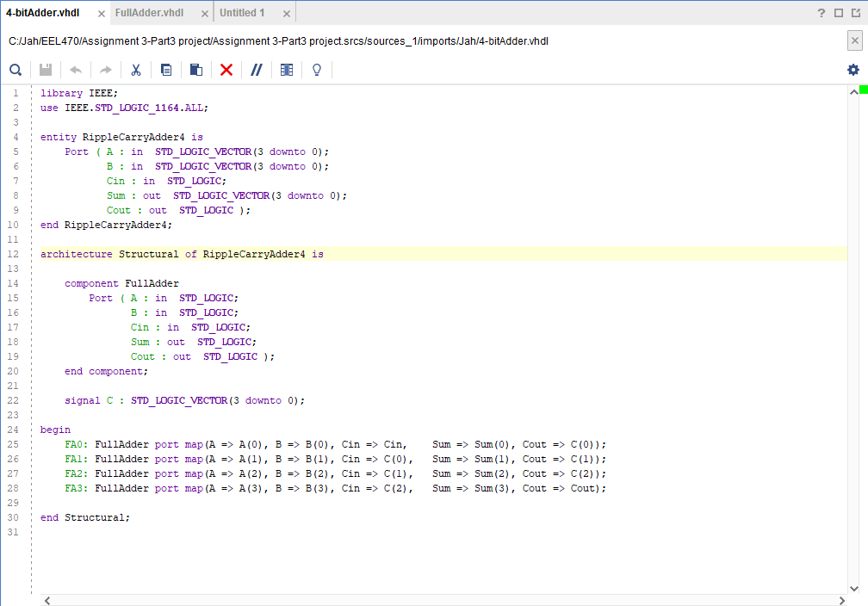The width and height of the screenshot is (868, 606).
Task: Open editor settings gear icon
Action: pyautogui.click(x=852, y=70)
